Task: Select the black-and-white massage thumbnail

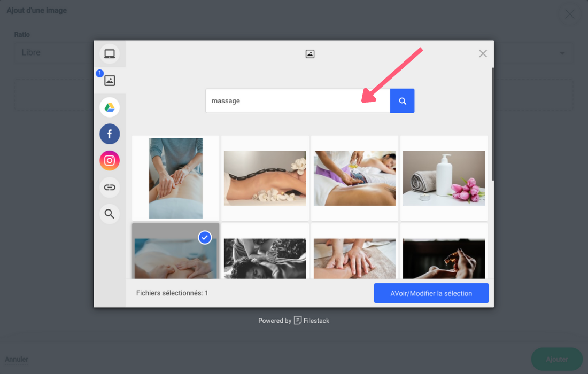Action: click(265, 251)
